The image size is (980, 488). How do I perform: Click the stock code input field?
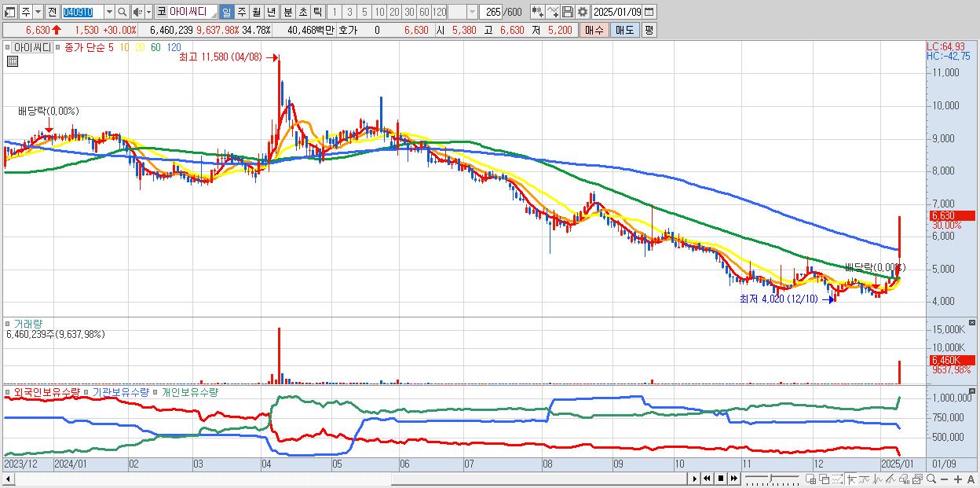[x=83, y=12]
